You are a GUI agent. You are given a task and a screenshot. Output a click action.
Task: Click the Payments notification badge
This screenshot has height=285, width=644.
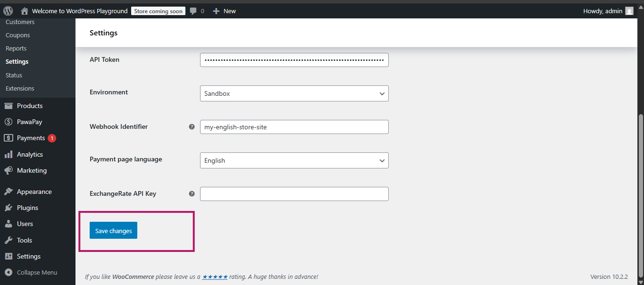coord(52,138)
